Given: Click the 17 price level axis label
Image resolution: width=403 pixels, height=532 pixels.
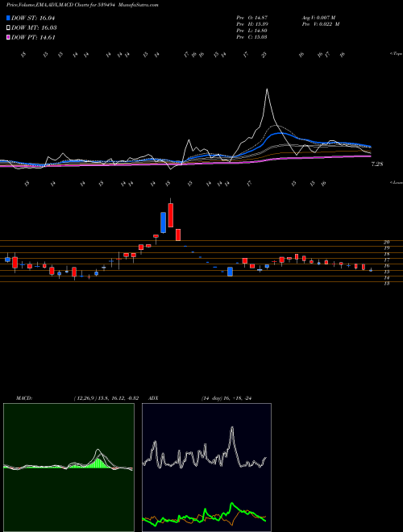Looking at the screenshot, I should [386, 260].
